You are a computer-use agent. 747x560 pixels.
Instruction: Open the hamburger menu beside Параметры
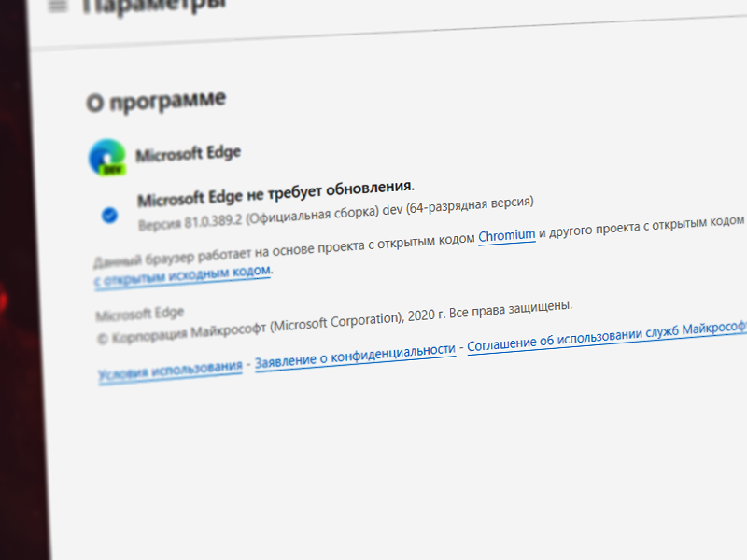coord(58,6)
